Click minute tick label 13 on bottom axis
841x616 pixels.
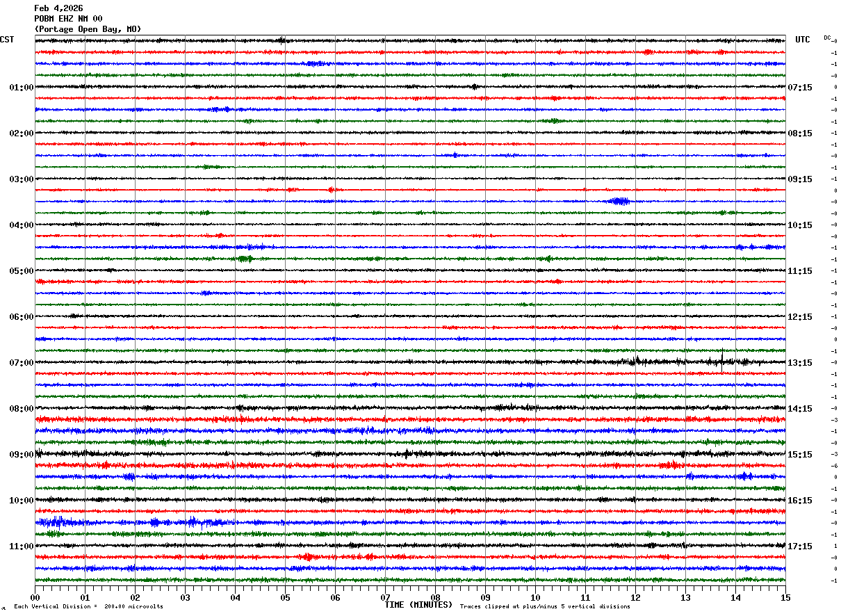[x=685, y=597]
